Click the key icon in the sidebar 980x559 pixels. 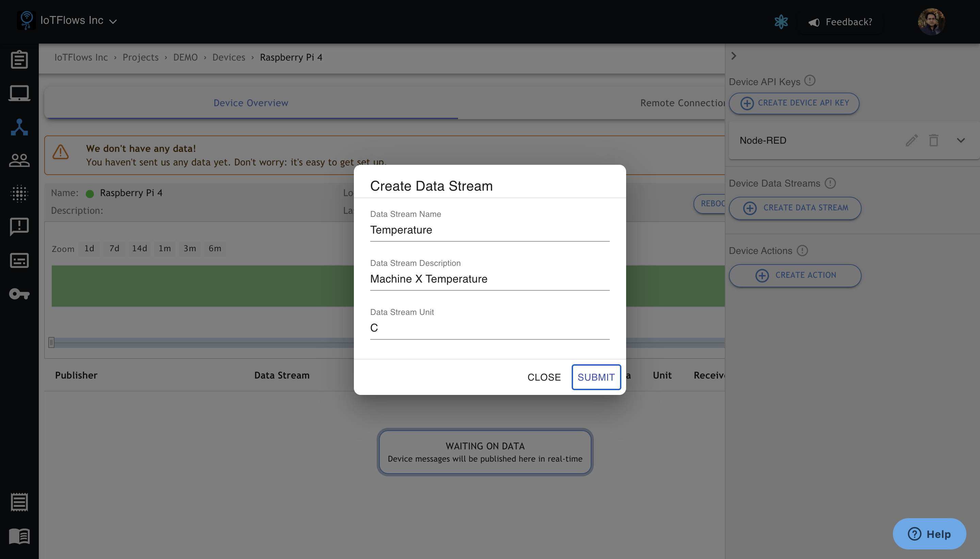(x=19, y=294)
